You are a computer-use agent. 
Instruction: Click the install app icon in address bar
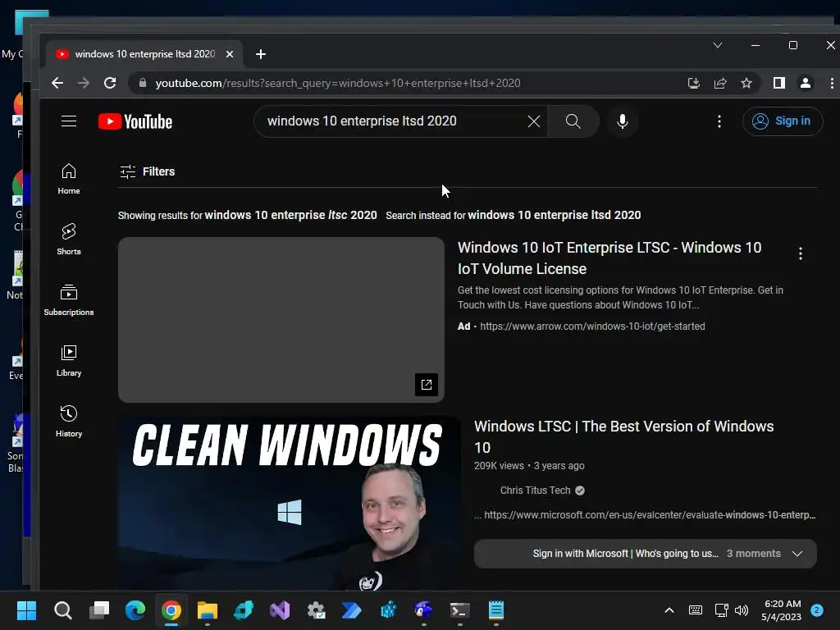tap(694, 83)
